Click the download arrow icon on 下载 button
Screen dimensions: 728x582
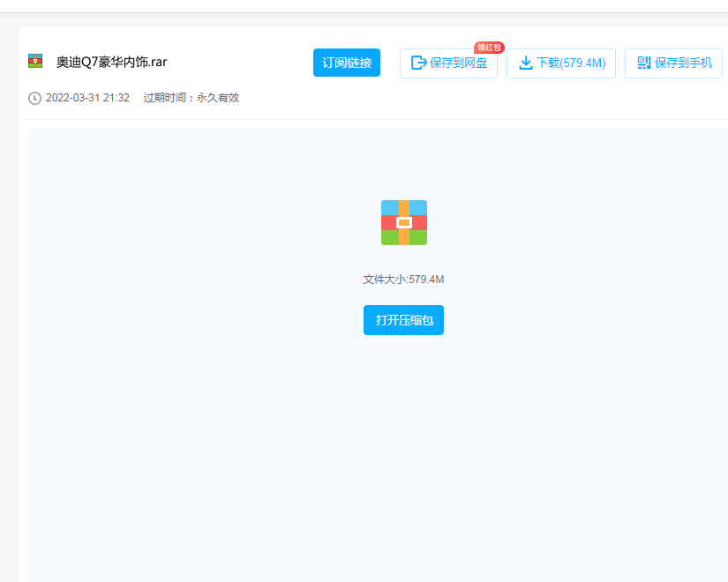527,63
